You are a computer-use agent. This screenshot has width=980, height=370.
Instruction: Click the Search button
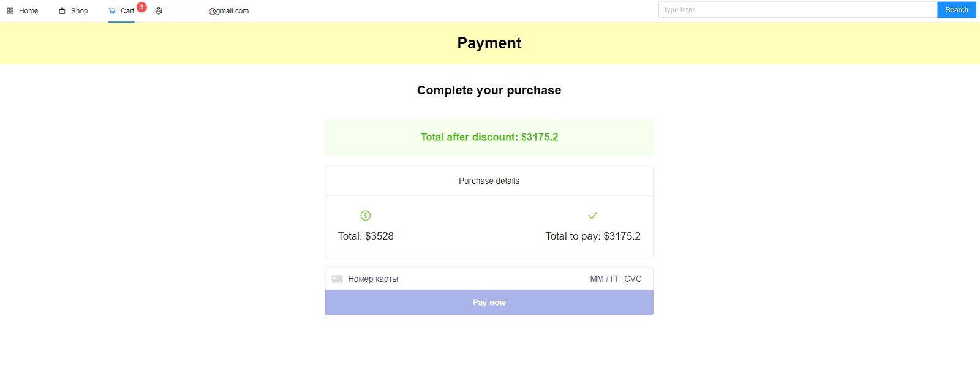[956, 10]
